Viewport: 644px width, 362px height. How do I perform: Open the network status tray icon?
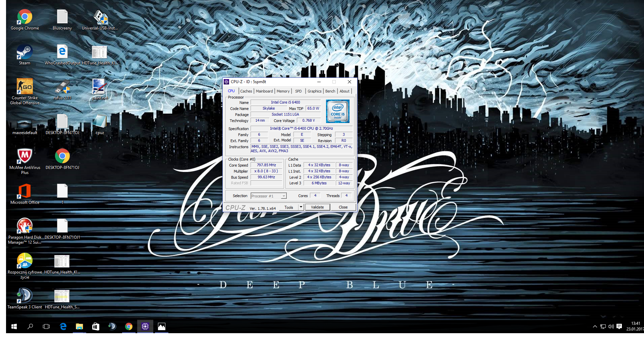point(603,326)
